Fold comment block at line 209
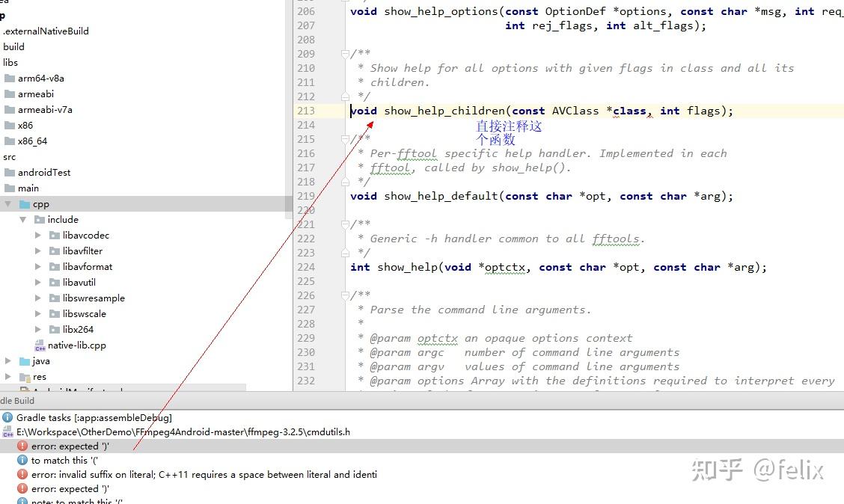 click(345, 54)
